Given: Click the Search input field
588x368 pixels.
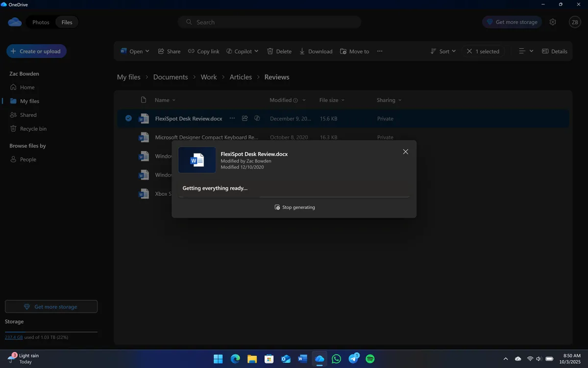Looking at the screenshot, I should click(269, 22).
